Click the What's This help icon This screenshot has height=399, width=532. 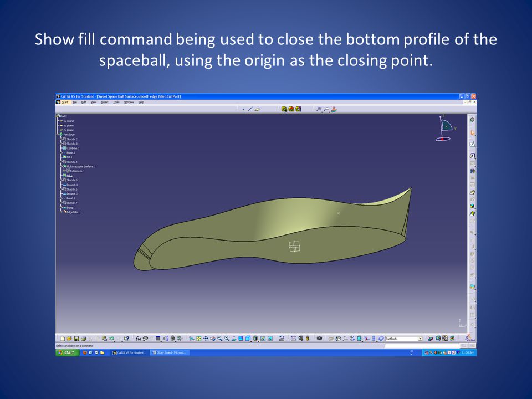click(x=126, y=339)
